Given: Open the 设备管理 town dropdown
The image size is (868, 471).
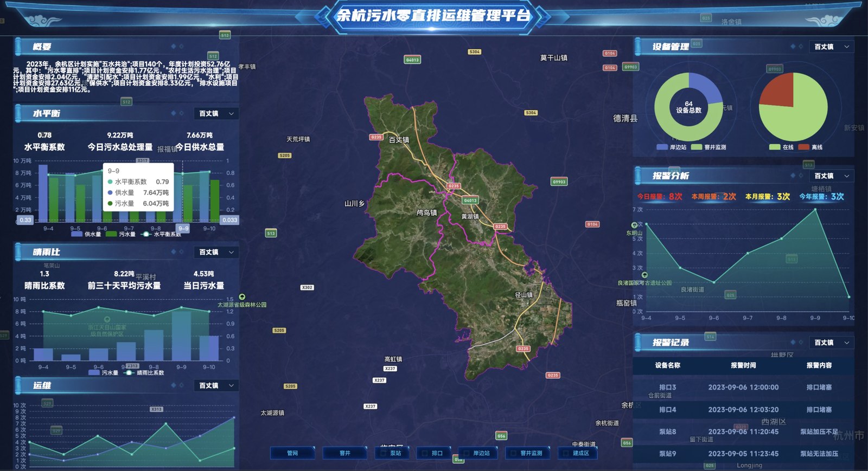Looking at the screenshot, I should pyautogui.click(x=832, y=47).
